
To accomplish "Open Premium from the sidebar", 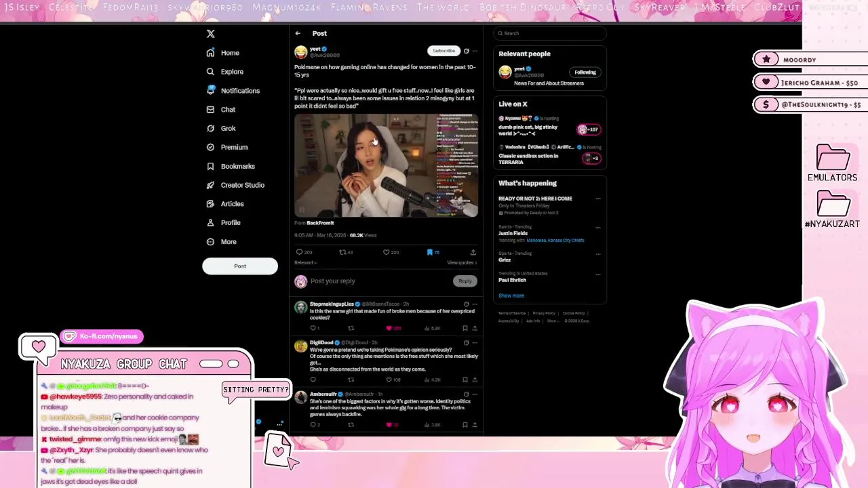I will coord(226,147).
